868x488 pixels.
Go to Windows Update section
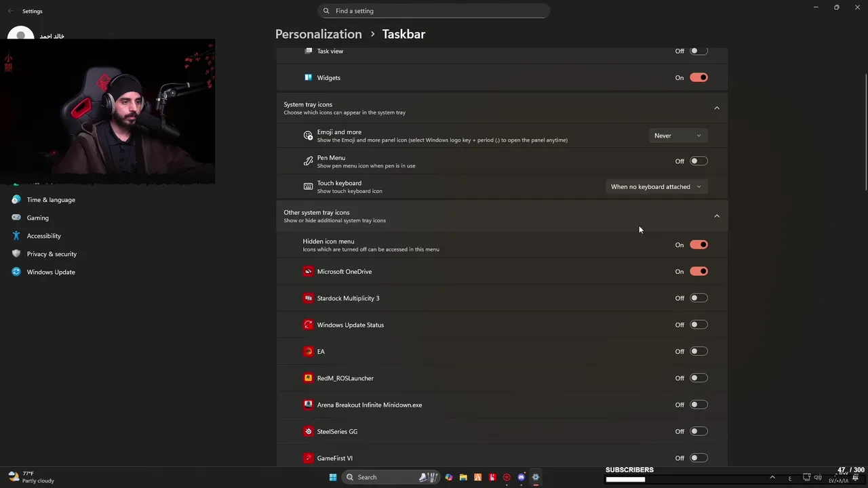tap(51, 272)
